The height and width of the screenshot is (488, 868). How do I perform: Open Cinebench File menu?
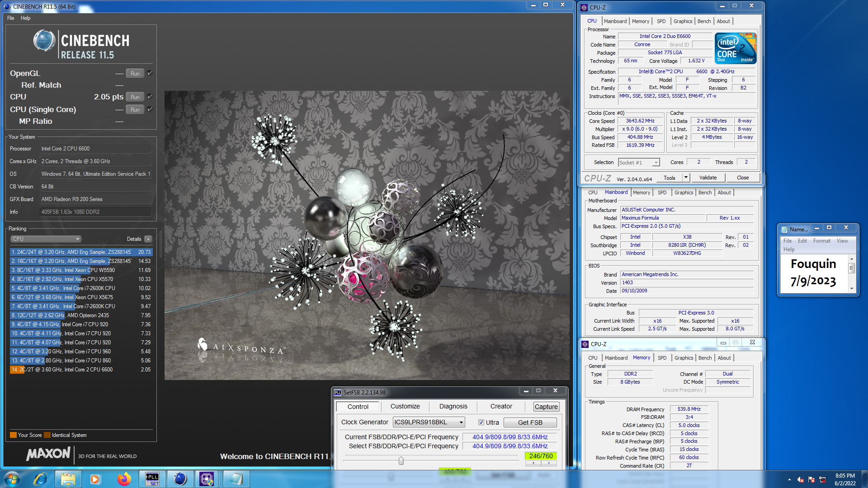11,18
